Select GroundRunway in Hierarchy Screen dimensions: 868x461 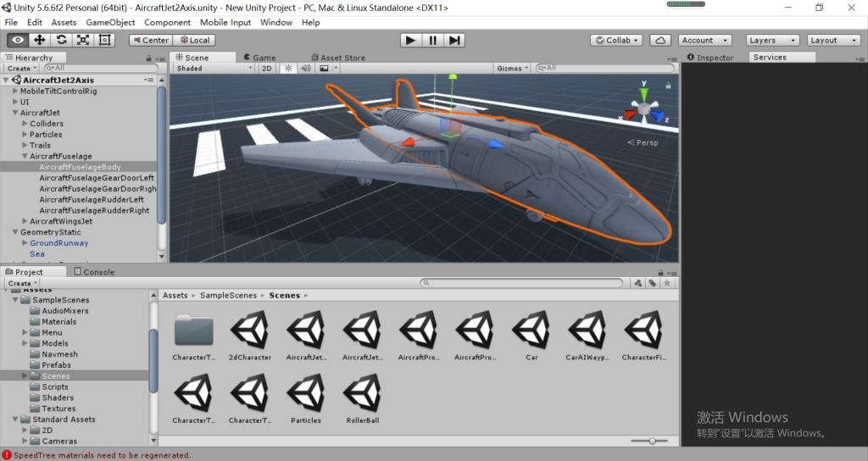(58, 243)
